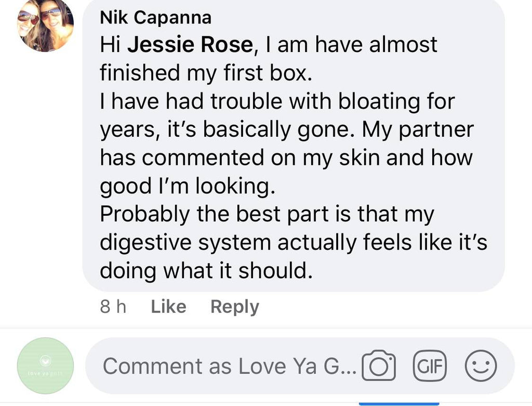Tap the blue indicator bar at bottom
532x406 pixels.
pyautogui.click(x=399, y=403)
